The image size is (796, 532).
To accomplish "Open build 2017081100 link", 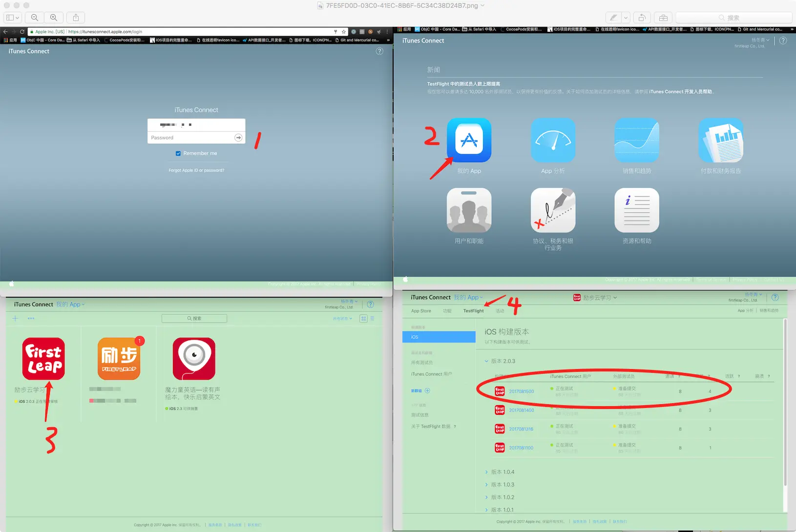I will point(521,448).
